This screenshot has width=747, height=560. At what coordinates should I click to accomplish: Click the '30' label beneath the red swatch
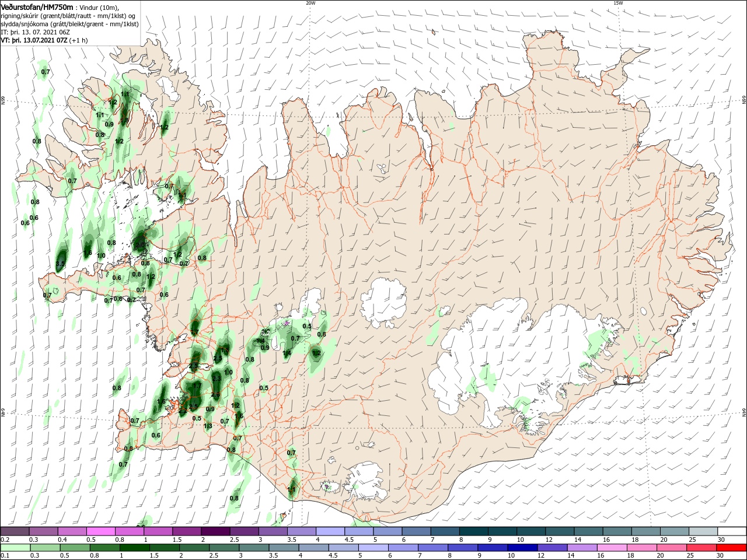click(721, 556)
